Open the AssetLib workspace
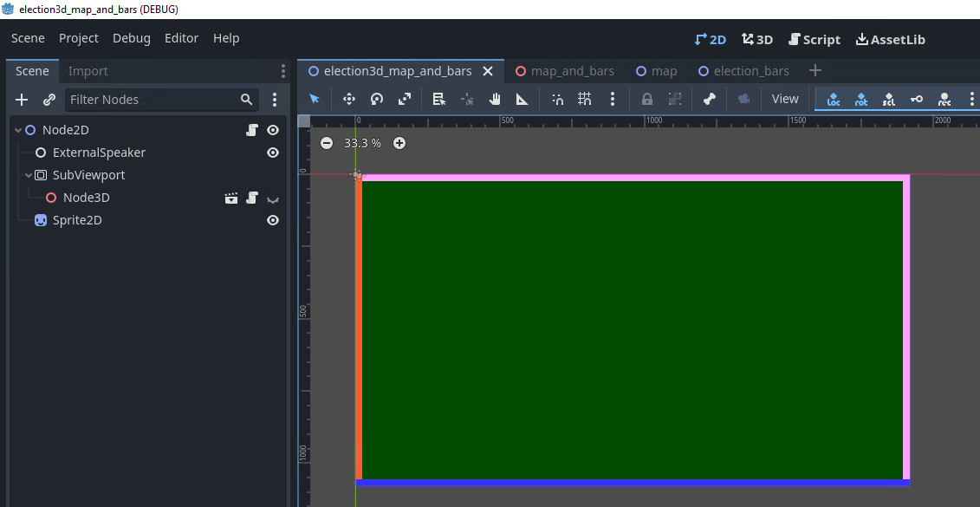The width and height of the screenshot is (980, 507). pos(891,39)
